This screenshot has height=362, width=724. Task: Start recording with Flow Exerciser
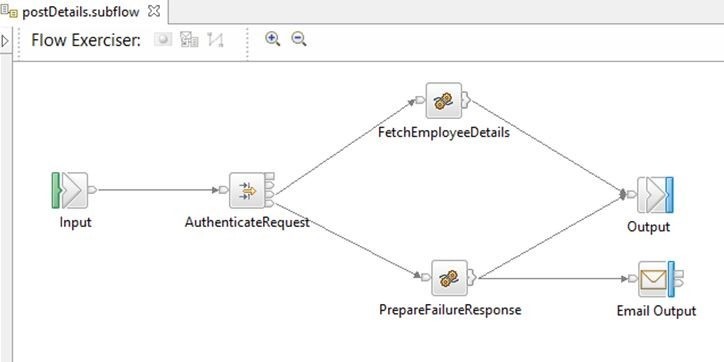click(x=163, y=40)
